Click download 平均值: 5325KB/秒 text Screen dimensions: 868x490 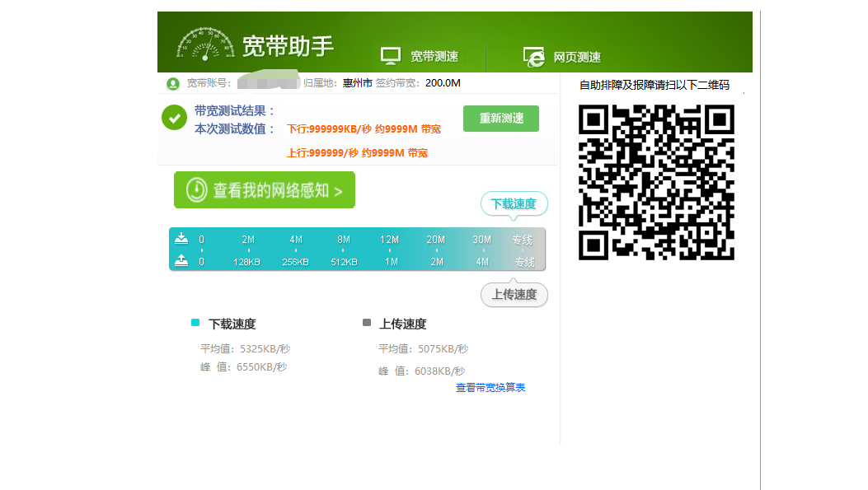pos(245,349)
